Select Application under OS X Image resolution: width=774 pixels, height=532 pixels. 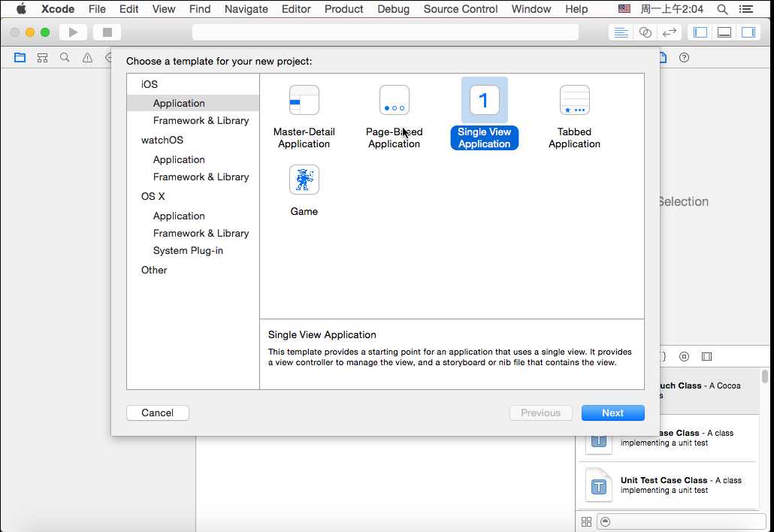coord(179,216)
